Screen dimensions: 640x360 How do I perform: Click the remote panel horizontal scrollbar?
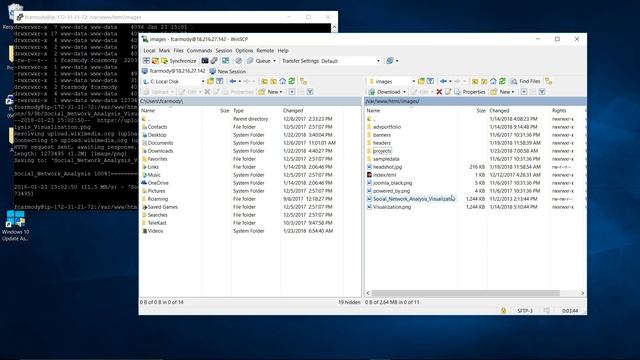pyautogui.click(x=465, y=293)
